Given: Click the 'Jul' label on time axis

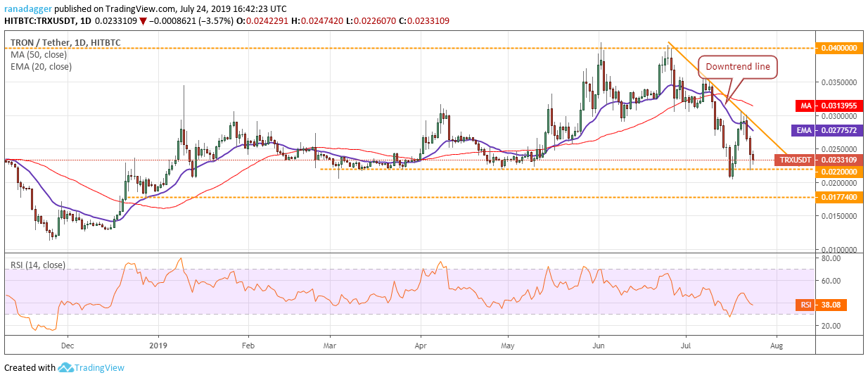Looking at the screenshot, I should 685,346.
